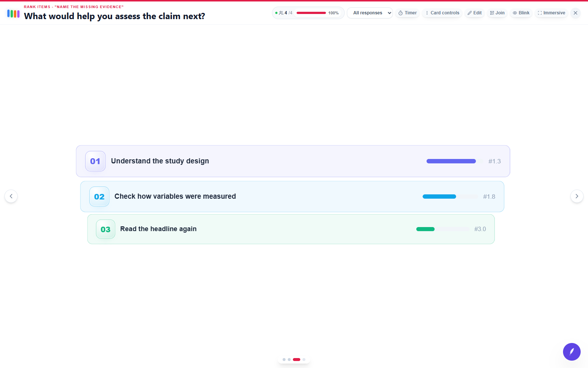
Task: Click the question title text
Action: 114,16
